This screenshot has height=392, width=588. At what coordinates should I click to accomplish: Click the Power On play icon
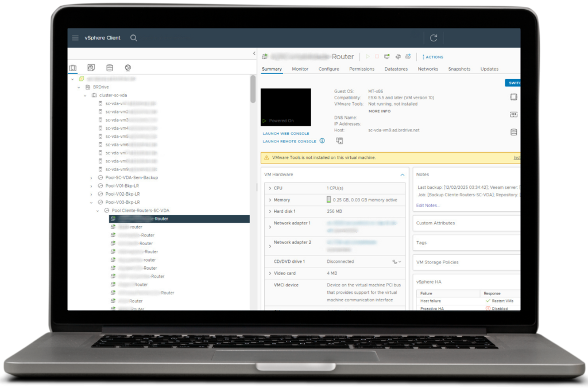(x=367, y=57)
